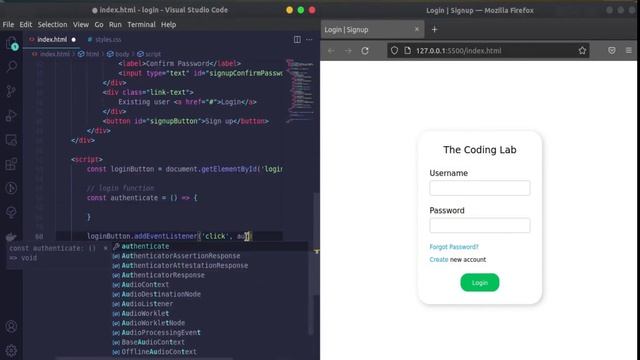Reload the page in Firefox

tap(365, 51)
